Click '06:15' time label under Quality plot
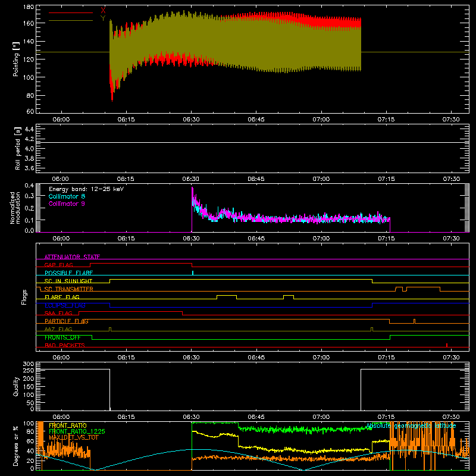Screen dimensions: 476x476 point(126,417)
